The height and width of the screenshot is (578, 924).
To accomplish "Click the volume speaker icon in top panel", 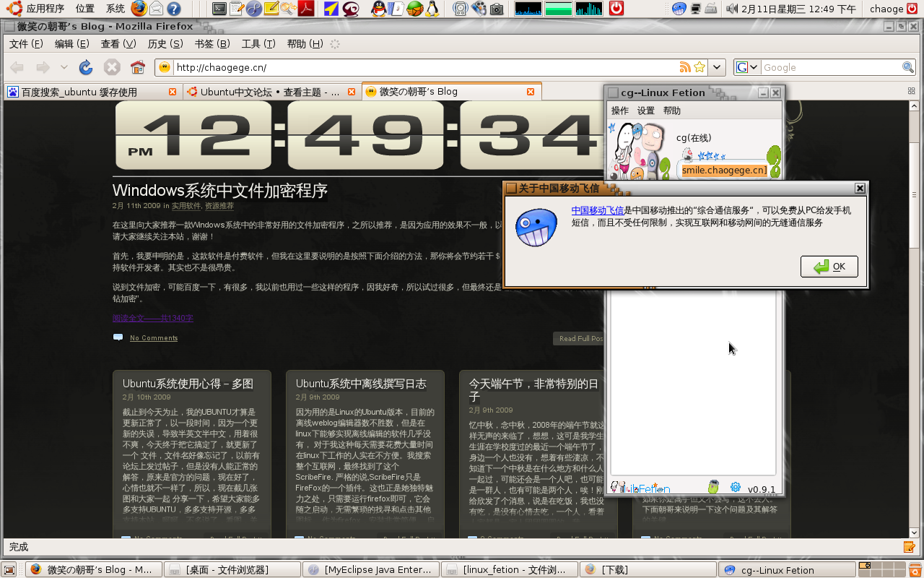I will (731, 9).
